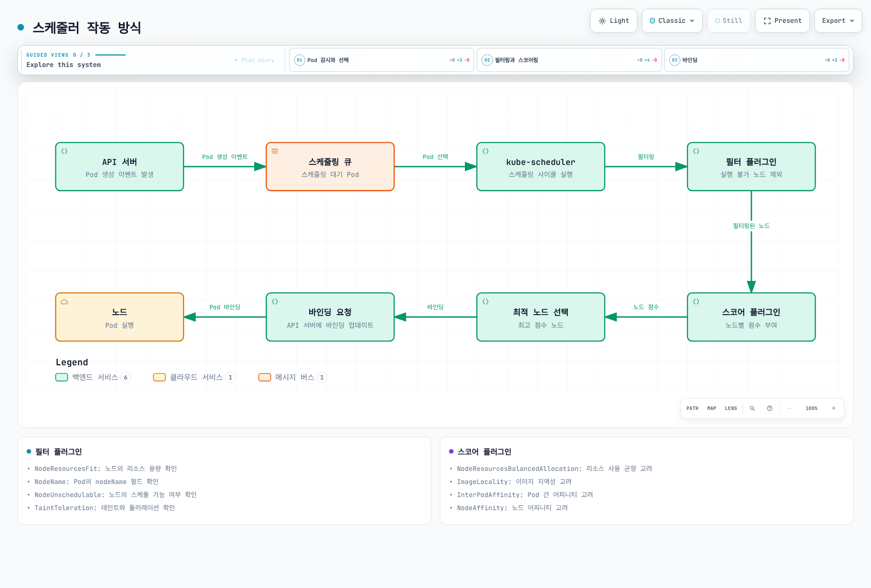Click queue icon on 스케줄링 큐 node
The width and height of the screenshot is (871, 588).
[x=275, y=151]
